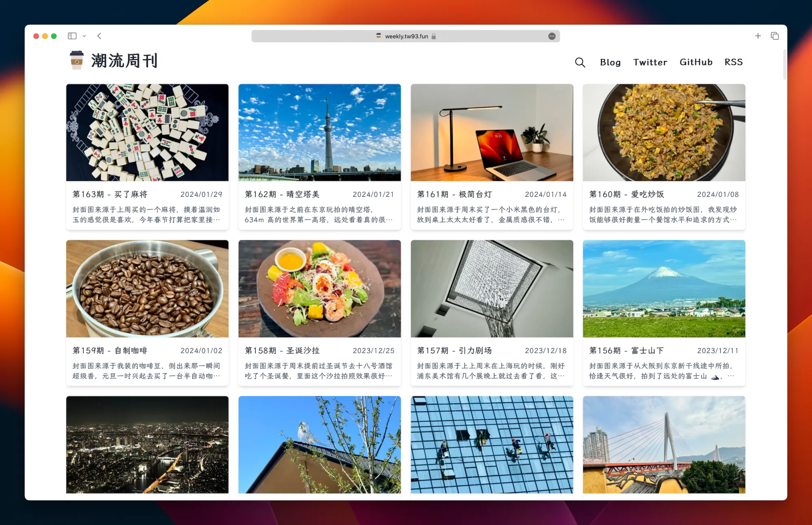812x525 pixels.
Task: Open the Blog nav item
Action: (610, 62)
